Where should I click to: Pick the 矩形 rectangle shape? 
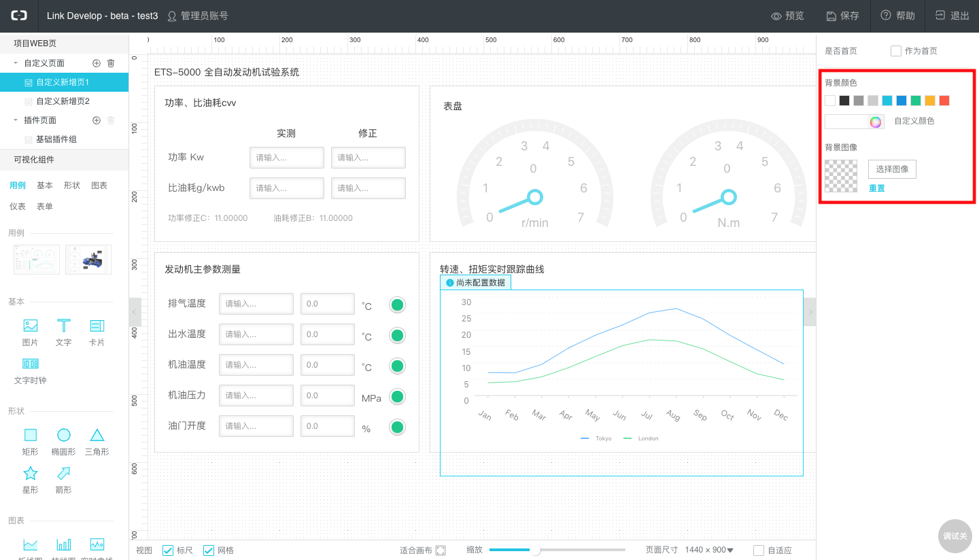[31, 441]
